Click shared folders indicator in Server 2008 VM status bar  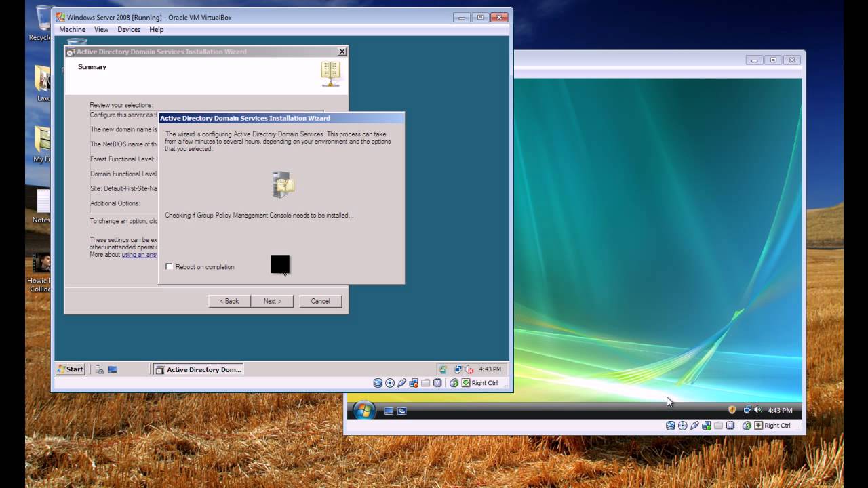[x=426, y=383]
